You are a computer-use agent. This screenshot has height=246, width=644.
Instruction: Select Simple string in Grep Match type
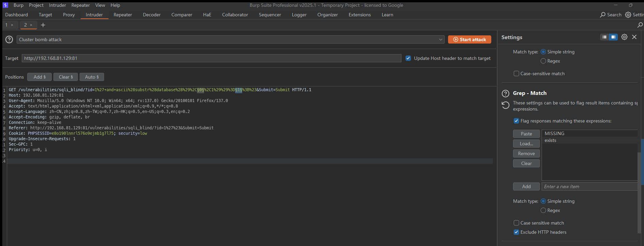click(x=543, y=201)
